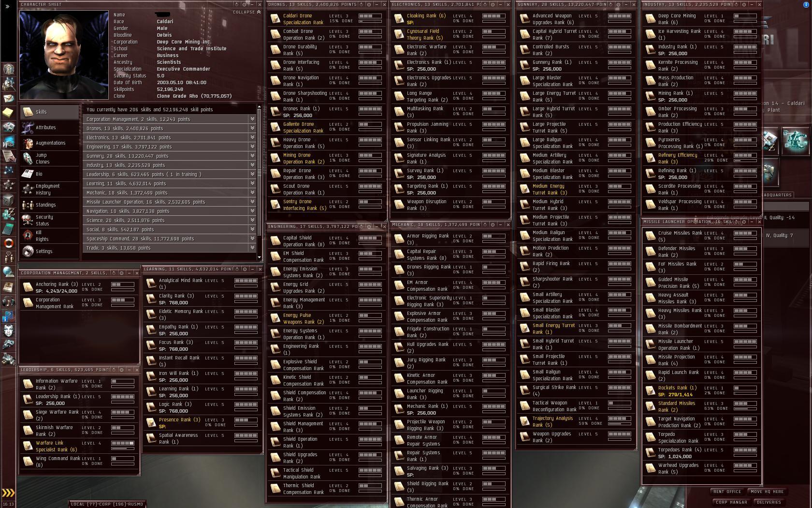The height and width of the screenshot is (508, 812).
Task: Expand the Engineering skill group chevron
Action: 252,147
